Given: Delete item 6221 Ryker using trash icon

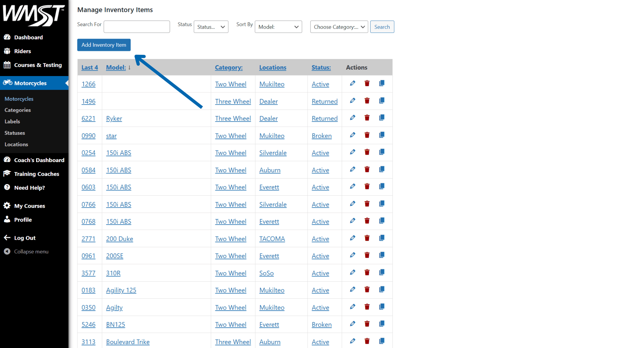Looking at the screenshot, I should coord(367,118).
